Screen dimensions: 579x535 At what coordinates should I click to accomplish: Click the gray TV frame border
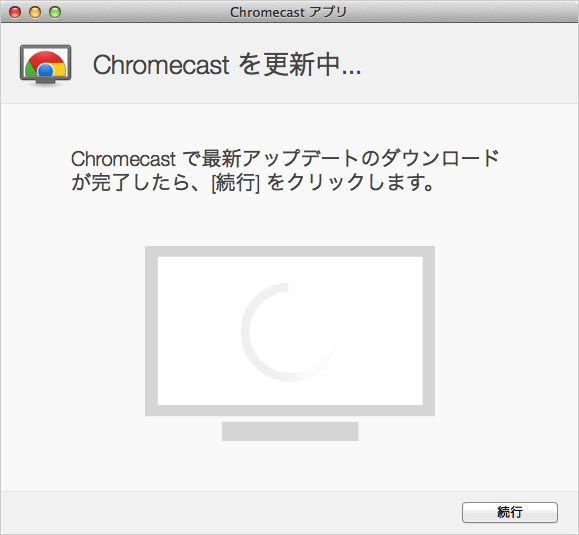290,251
